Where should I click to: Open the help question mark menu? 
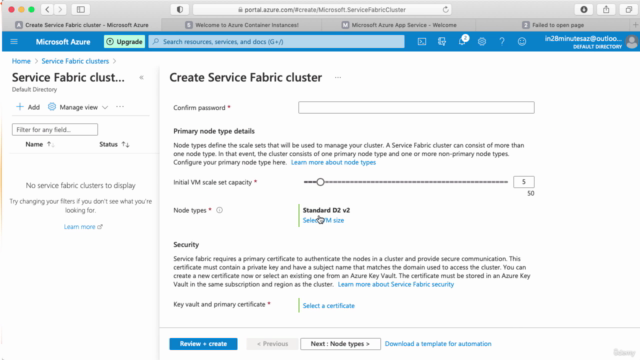tap(502, 42)
